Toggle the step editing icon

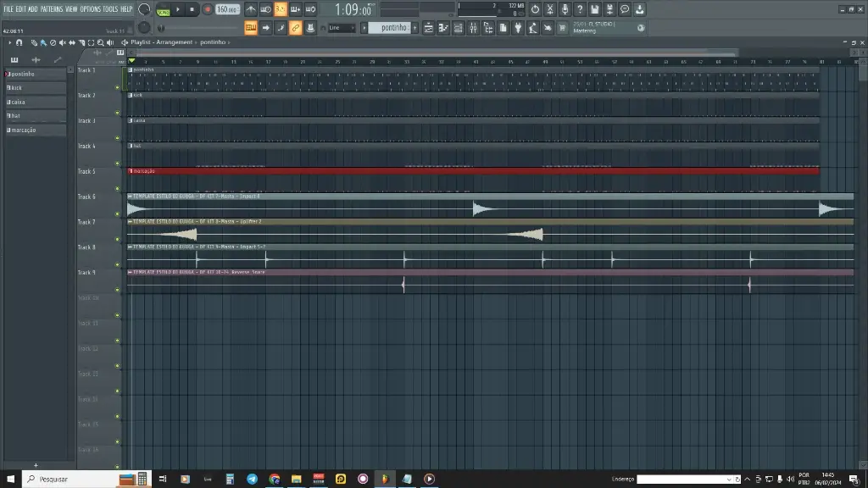tap(281, 28)
